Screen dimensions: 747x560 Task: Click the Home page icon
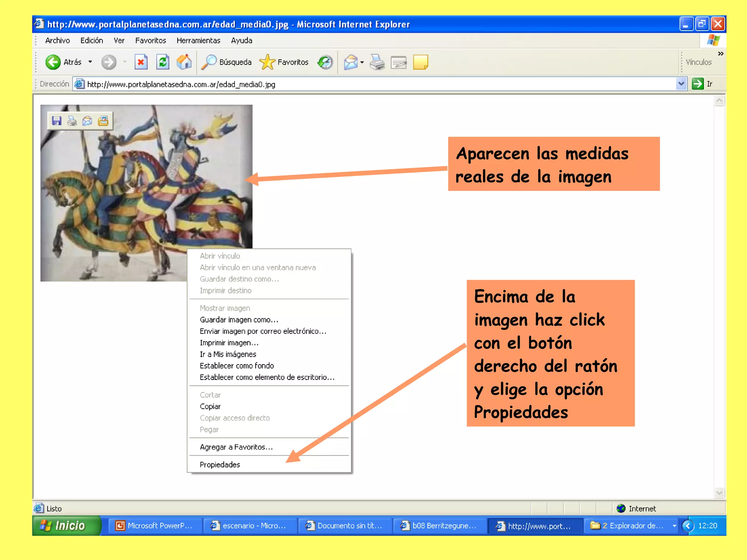[184, 62]
